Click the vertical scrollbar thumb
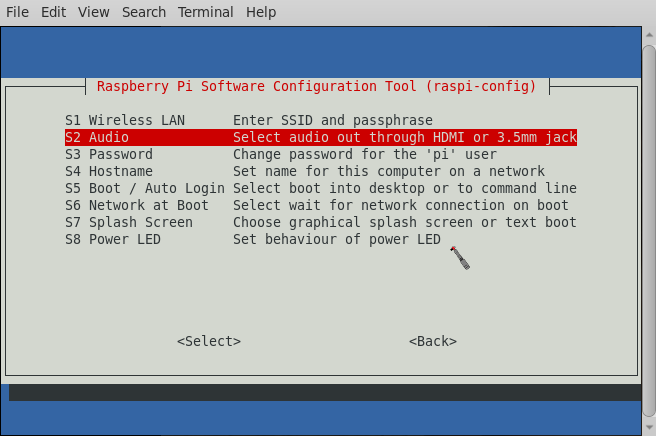 tap(649, 231)
